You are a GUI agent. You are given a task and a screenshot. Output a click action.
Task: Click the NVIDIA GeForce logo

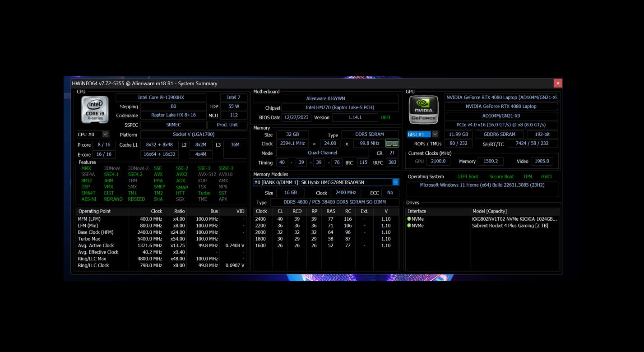(423, 110)
